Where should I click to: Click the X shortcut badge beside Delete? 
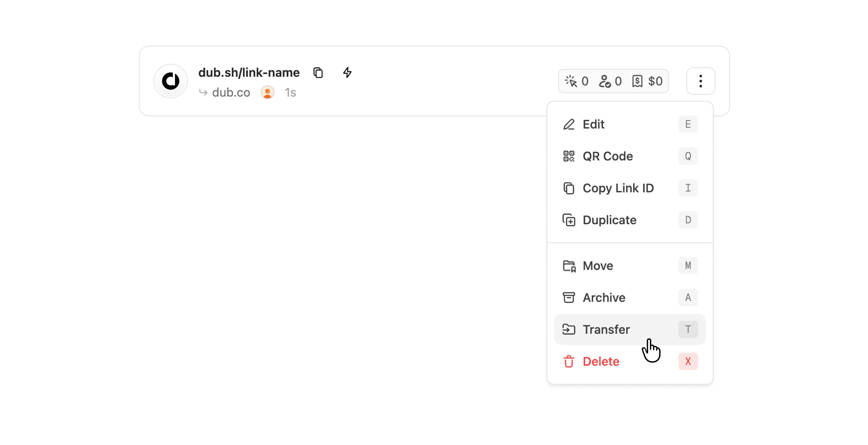(x=688, y=361)
